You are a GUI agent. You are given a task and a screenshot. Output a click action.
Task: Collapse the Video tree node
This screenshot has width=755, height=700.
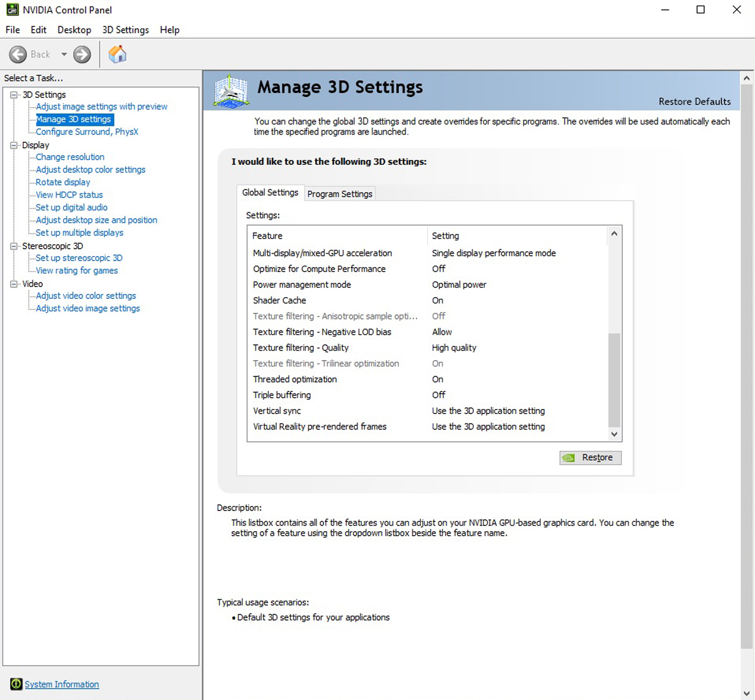click(x=14, y=284)
